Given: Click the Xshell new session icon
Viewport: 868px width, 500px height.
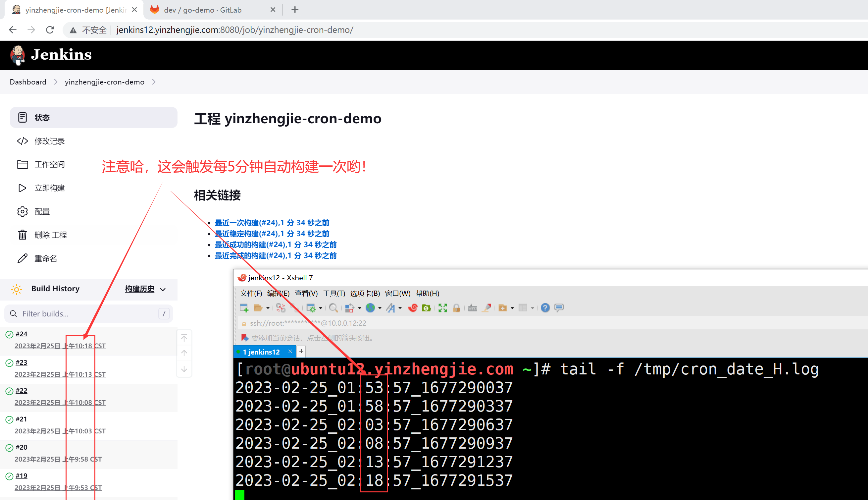Looking at the screenshot, I should [x=244, y=308].
